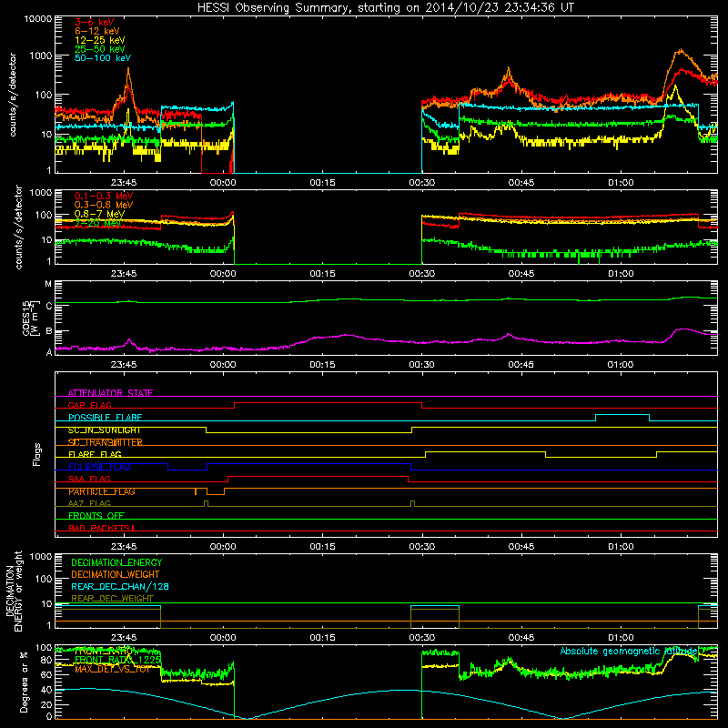Select the 50-100 keV legend label
The image size is (728, 728).
[103, 58]
